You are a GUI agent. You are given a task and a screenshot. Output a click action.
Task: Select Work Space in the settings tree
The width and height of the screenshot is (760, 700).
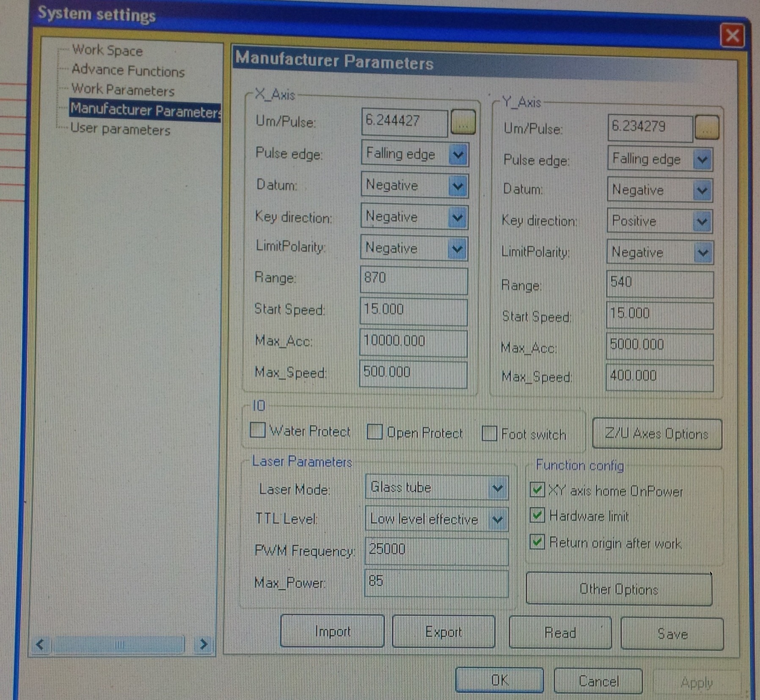pos(107,50)
